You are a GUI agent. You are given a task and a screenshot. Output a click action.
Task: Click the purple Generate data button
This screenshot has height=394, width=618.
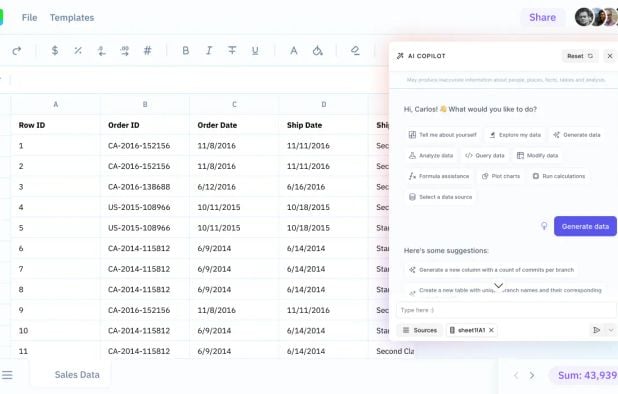click(585, 226)
